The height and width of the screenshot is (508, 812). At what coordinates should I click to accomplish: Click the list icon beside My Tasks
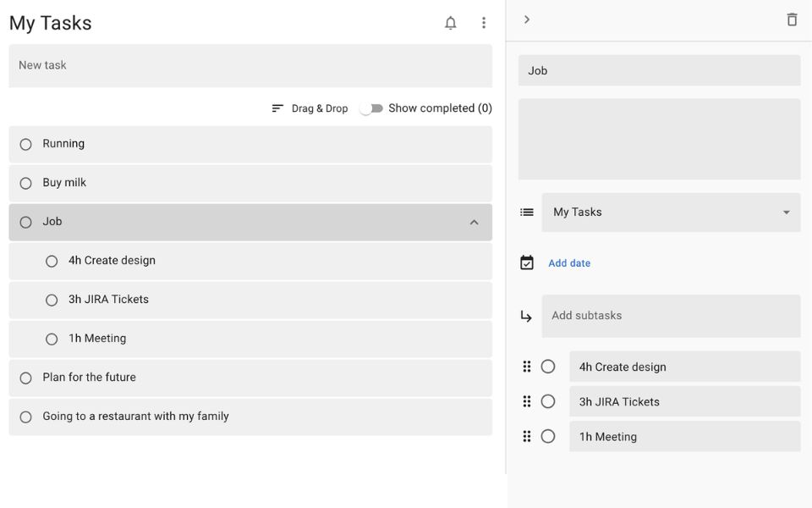pos(526,213)
